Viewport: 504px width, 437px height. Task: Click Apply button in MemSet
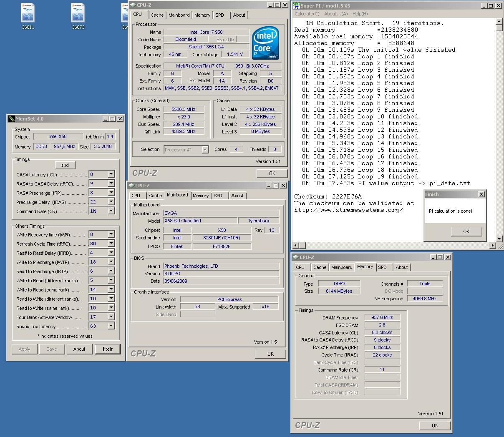[24, 349]
